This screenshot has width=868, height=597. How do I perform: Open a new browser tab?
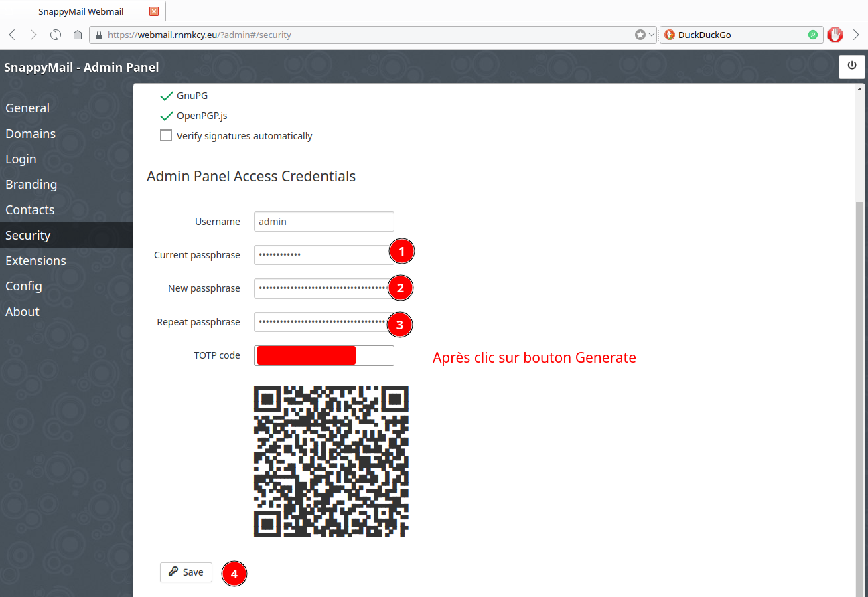click(173, 11)
